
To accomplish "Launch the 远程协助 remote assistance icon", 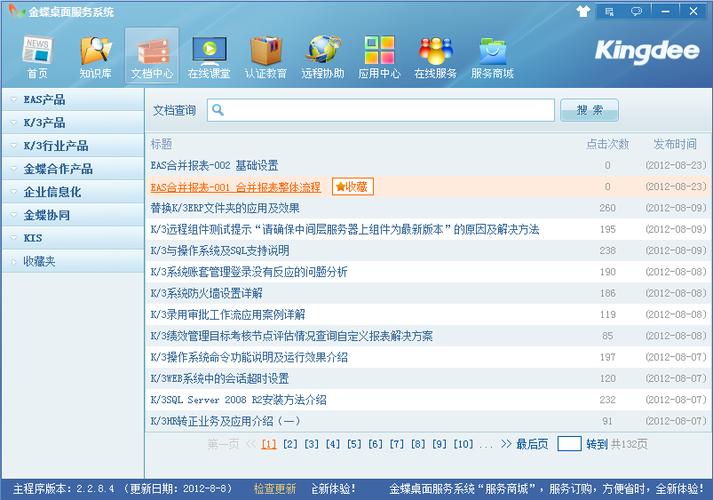I will coord(322,57).
